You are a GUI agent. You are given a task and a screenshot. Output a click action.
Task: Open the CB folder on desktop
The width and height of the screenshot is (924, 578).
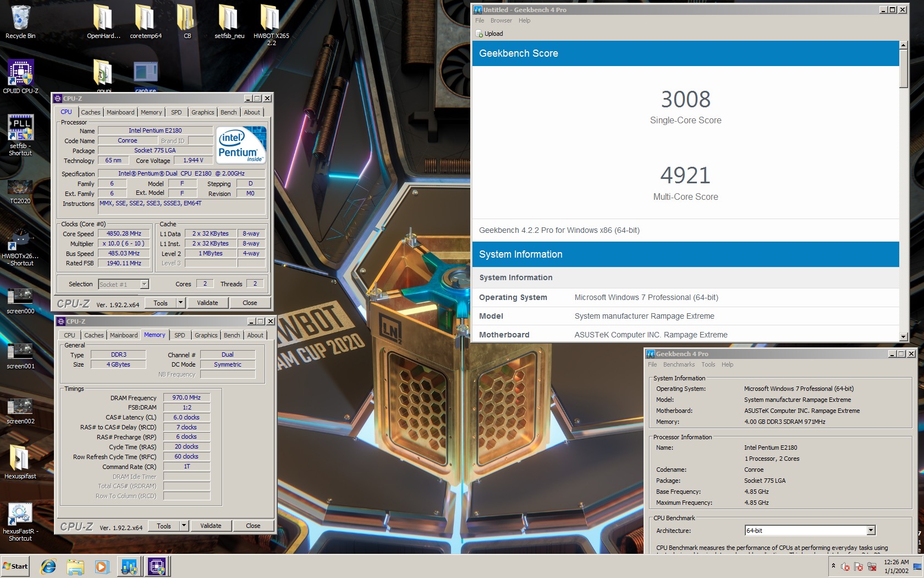(187, 22)
